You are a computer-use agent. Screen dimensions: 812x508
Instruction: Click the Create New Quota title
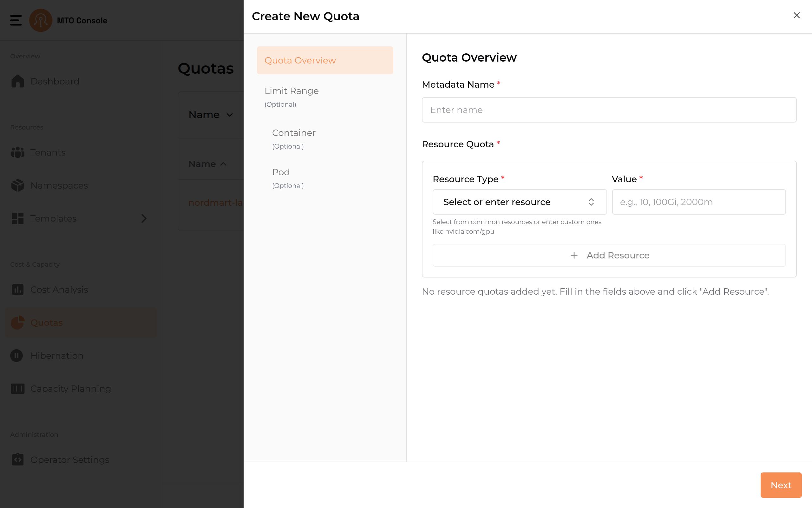305,16
